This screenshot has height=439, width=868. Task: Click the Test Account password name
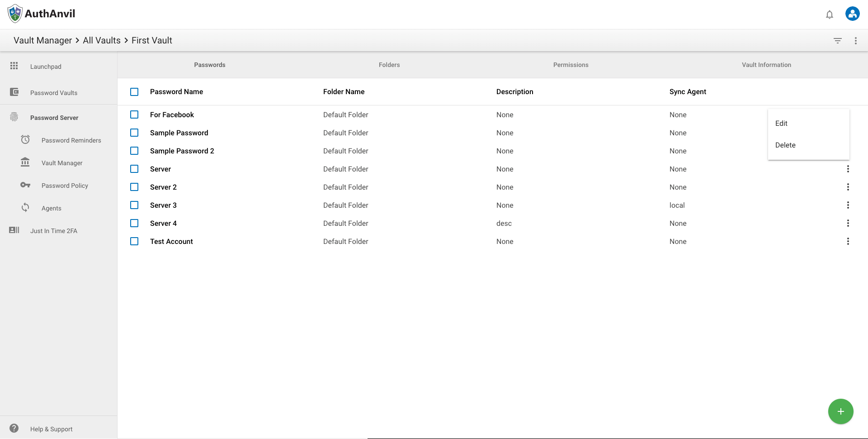[x=171, y=241]
